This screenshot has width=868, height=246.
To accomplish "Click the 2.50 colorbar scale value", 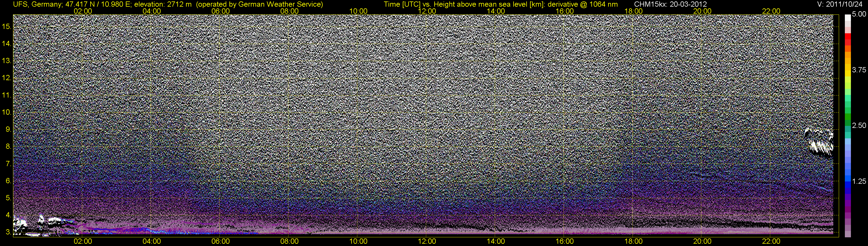I will point(859,126).
